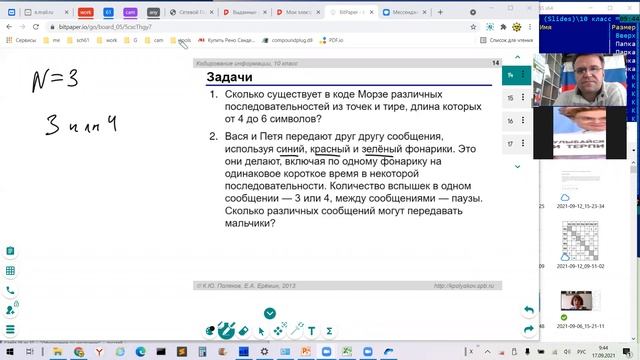Screen dimensions: 640x360
Task: Open the hamburger menu in left sidebar
Action: click(x=10, y=329)
